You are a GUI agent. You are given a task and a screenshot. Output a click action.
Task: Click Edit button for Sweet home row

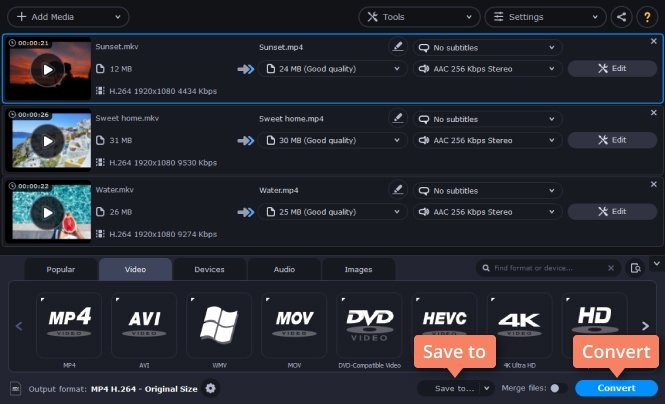click(612, 140)
